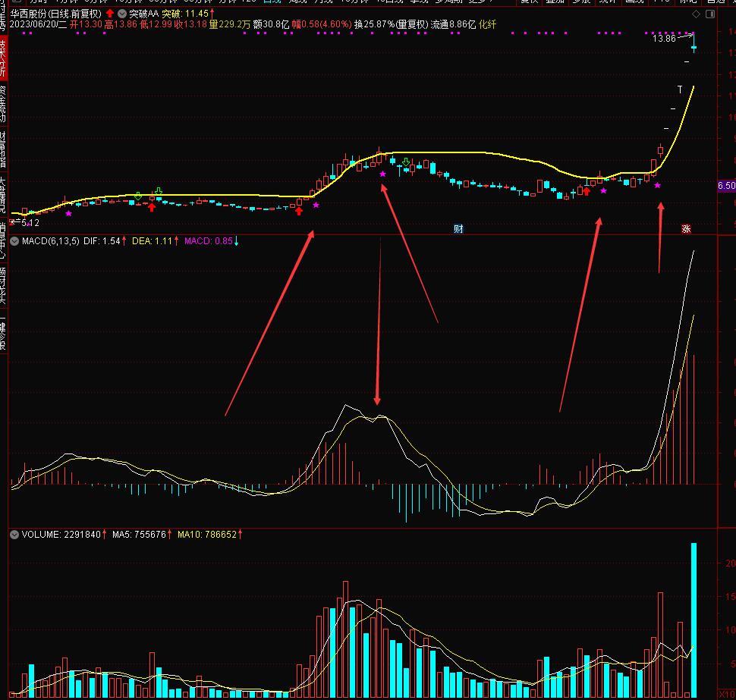Click the MACD(6,13,5) indicator label
736x700 pixels.
point(51,241)
